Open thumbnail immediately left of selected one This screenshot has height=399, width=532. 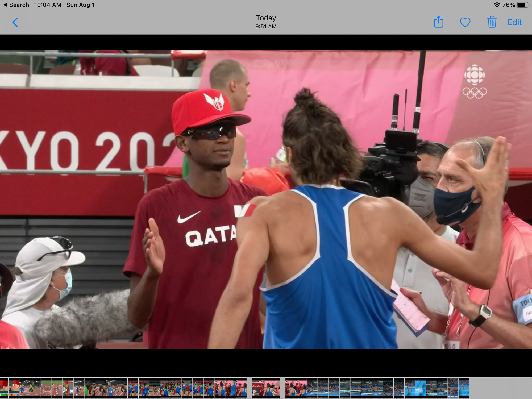coord(241,388)
